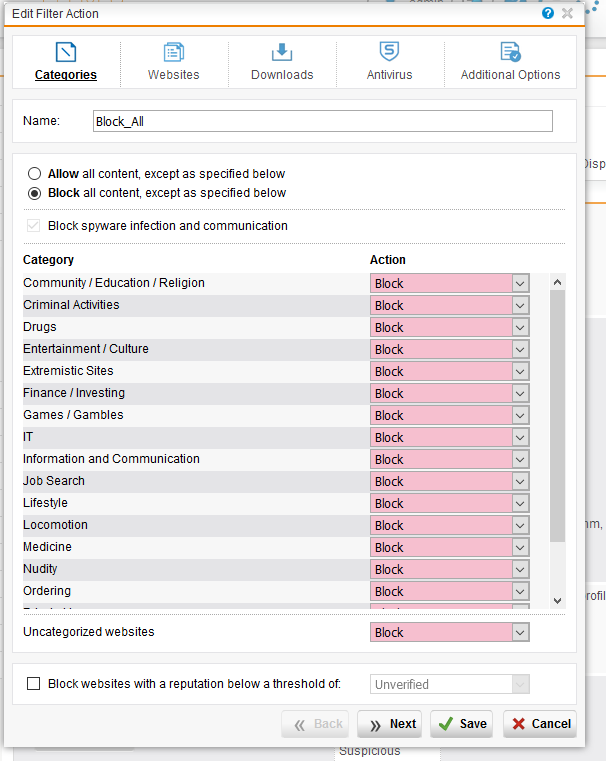Click the Category column header
Image resolution: width=606 pixels, height=761 pixels.
tap(49, 260)
